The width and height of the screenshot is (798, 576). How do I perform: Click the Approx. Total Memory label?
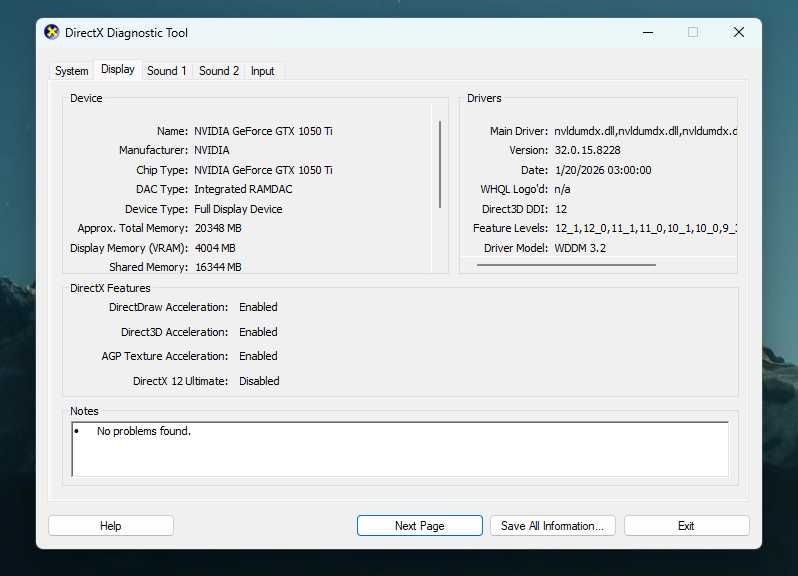[x=133, y=228]
